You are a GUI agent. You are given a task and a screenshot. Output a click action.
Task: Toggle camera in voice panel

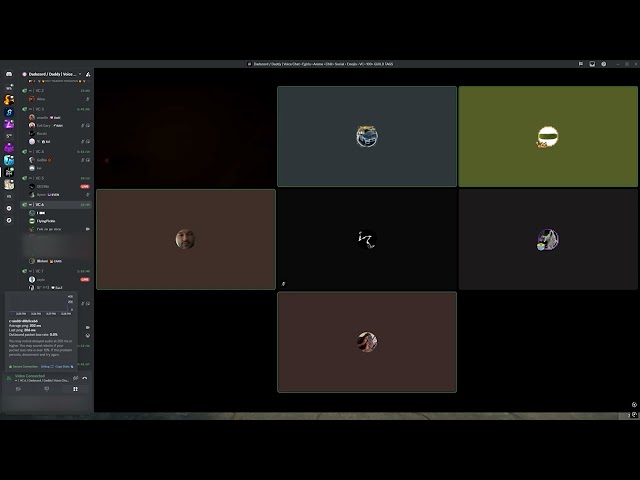click(x=18, y=389)
